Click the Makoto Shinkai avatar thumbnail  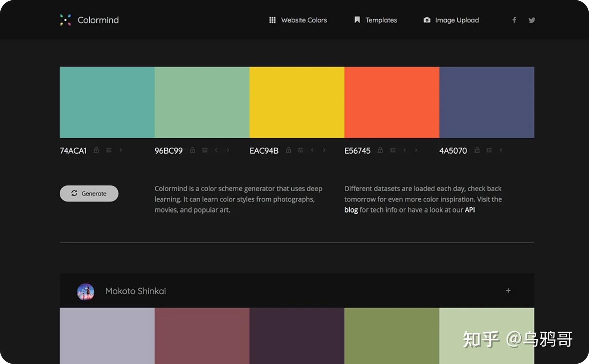86,291
